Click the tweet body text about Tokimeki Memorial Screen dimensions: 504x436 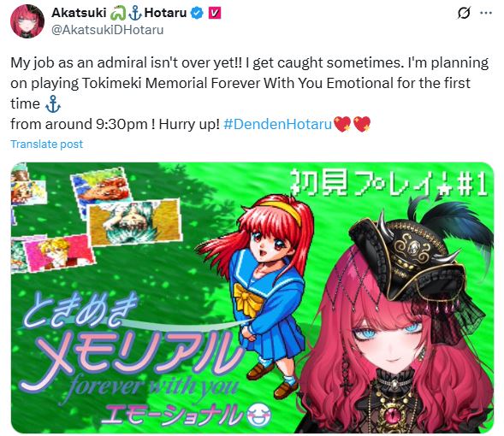[x=250, y=93]
